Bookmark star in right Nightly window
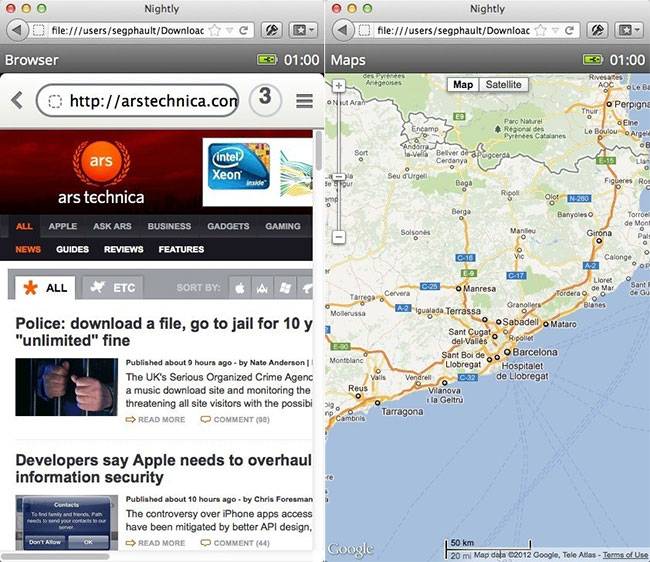The height and width of the screenshot is (562, 650). tap(537, 30)
